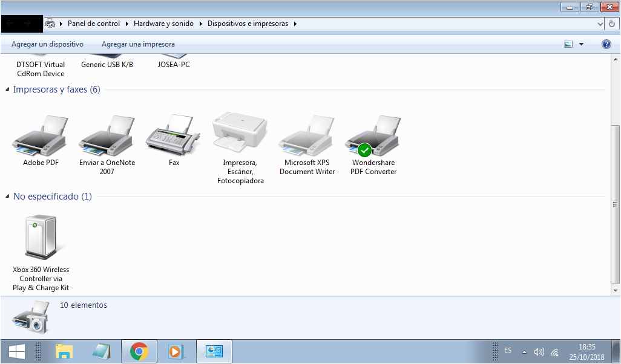The height and width of the screenshot is (364, 621).
Task: Expand arrow before Panel de control
Action: click(61, 24)
